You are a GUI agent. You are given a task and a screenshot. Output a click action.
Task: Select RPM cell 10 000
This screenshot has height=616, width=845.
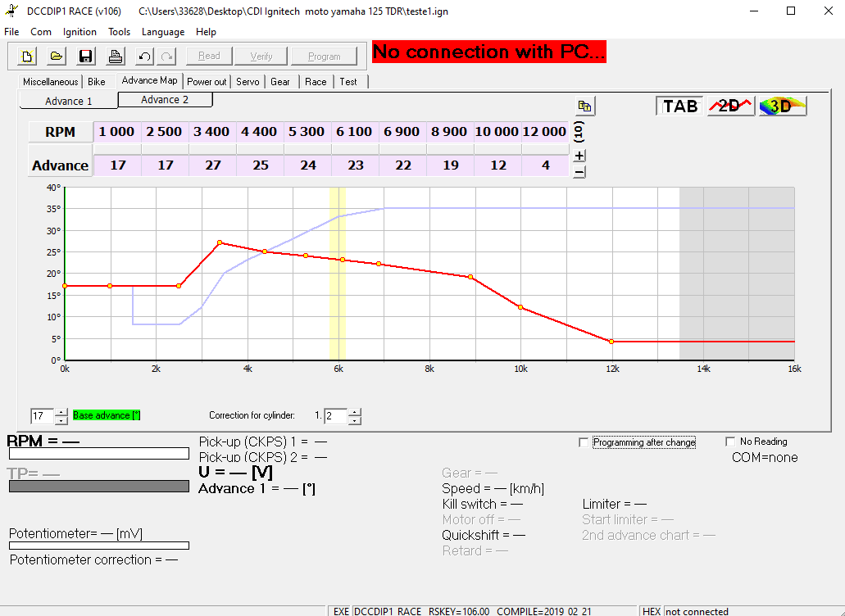[497, 132]
